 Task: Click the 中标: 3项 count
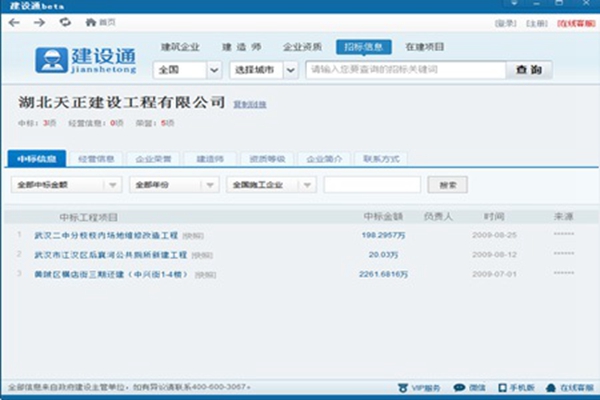click(x=37, y=123)
